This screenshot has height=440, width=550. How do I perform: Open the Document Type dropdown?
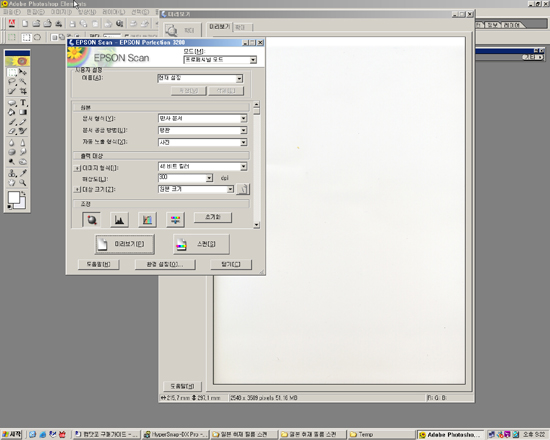[x=202, y=119]
